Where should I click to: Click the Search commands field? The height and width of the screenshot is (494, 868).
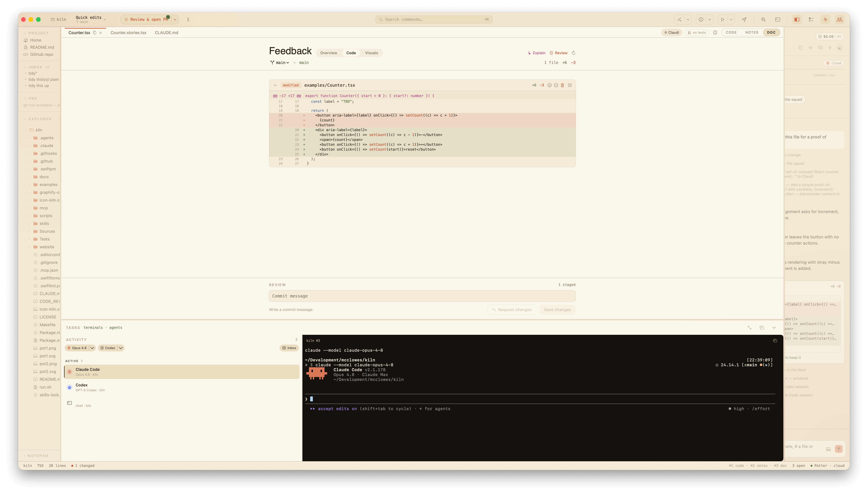pyautogui.click(x=434, y=19)
